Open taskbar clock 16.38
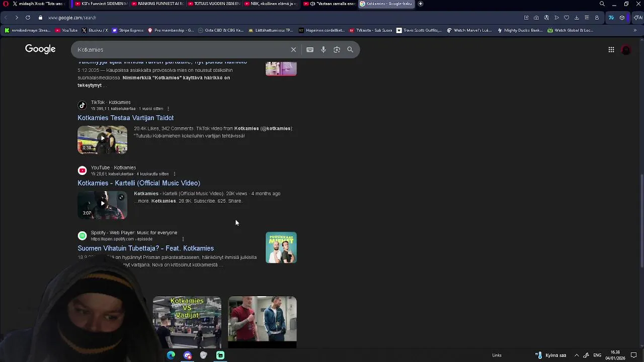Screen dimensions: 644x362 [615, 355]
